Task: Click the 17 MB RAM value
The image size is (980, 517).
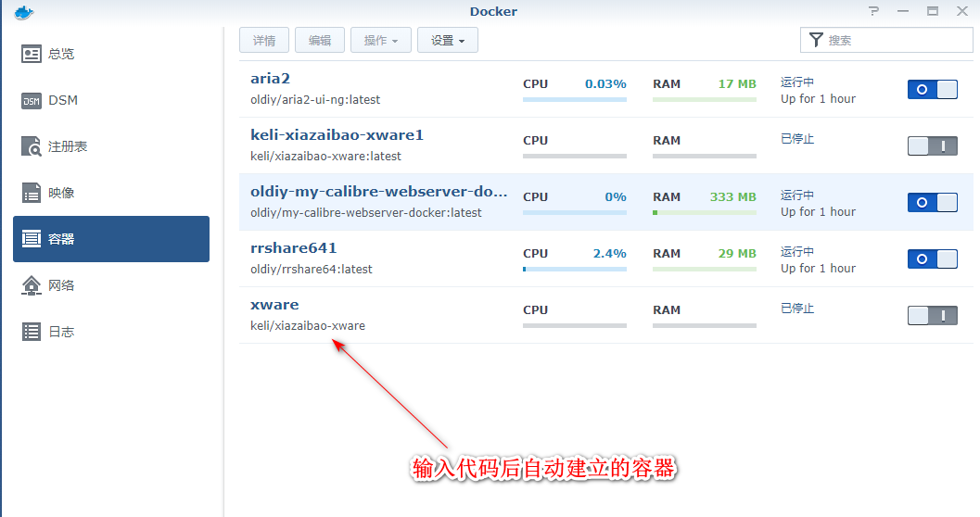Action: (x=737, y=83)
